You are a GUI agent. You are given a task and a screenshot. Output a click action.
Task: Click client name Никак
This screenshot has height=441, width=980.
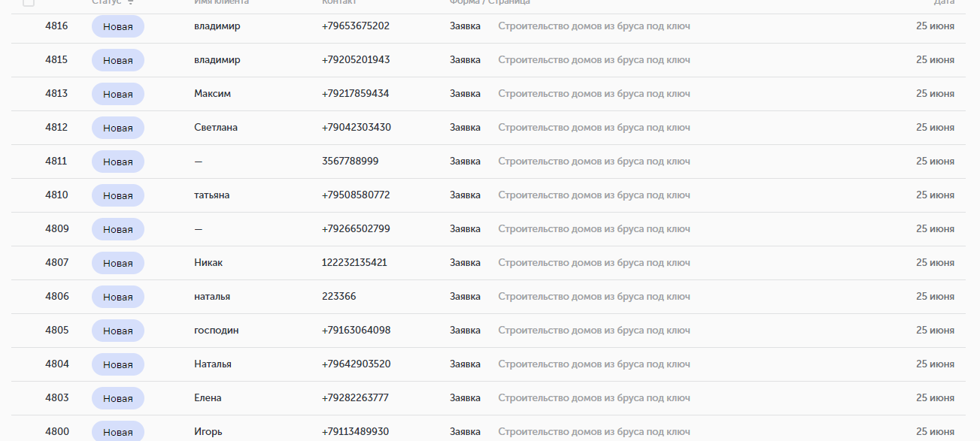point(208,263)
